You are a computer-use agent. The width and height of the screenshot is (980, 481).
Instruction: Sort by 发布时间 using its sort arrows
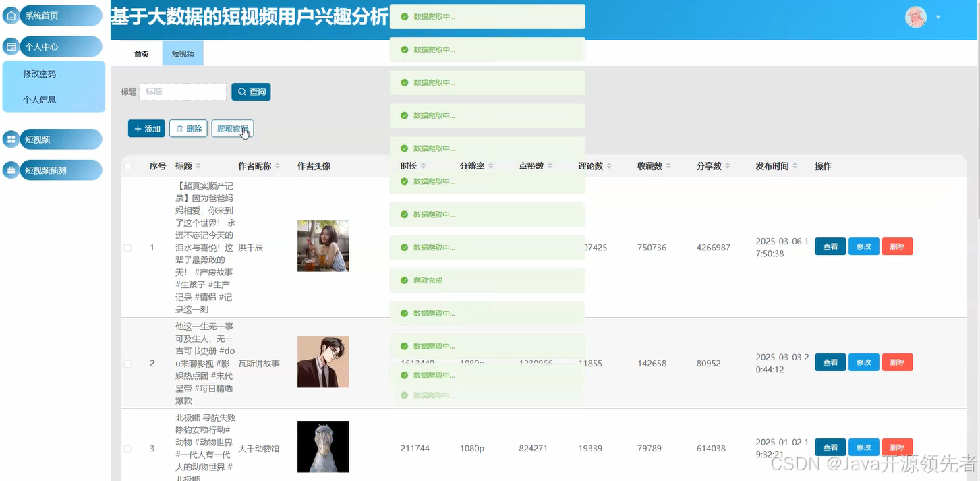[795, 166]
